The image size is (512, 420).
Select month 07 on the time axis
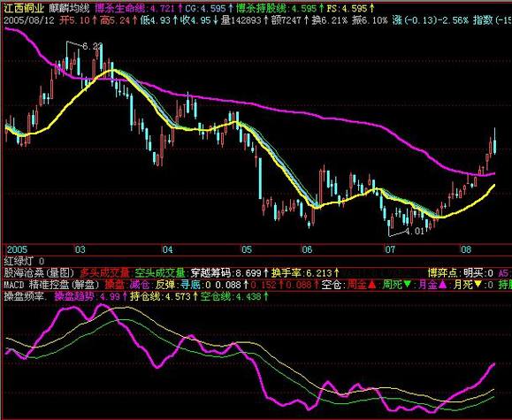390,249
